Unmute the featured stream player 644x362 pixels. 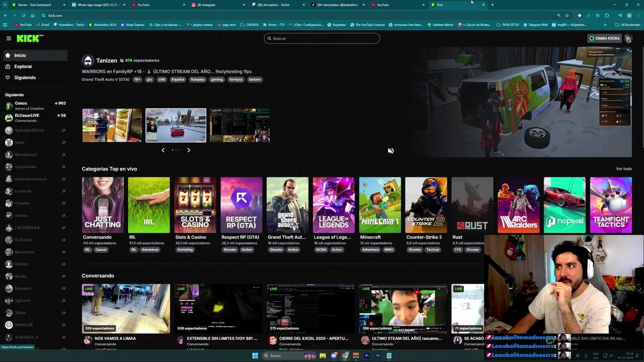point(391,151)
